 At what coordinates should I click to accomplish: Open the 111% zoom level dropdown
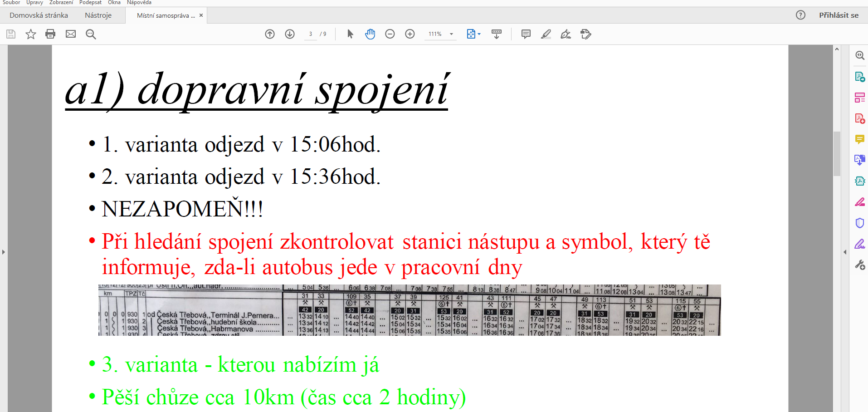(x=451, y=34)
